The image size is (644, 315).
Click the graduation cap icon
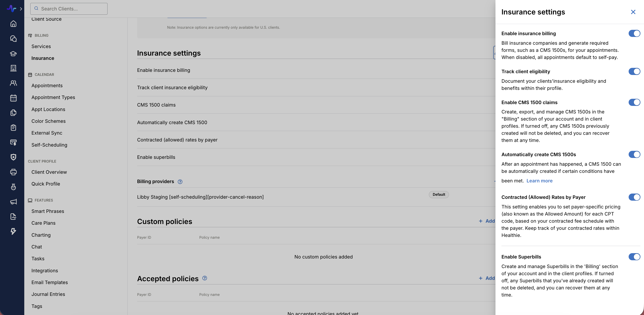13,53
